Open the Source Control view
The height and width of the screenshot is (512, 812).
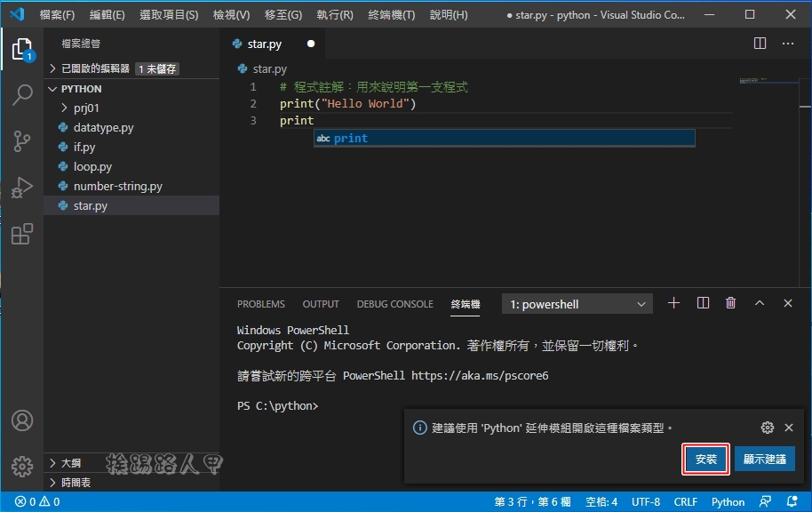[x=22, y=141]
